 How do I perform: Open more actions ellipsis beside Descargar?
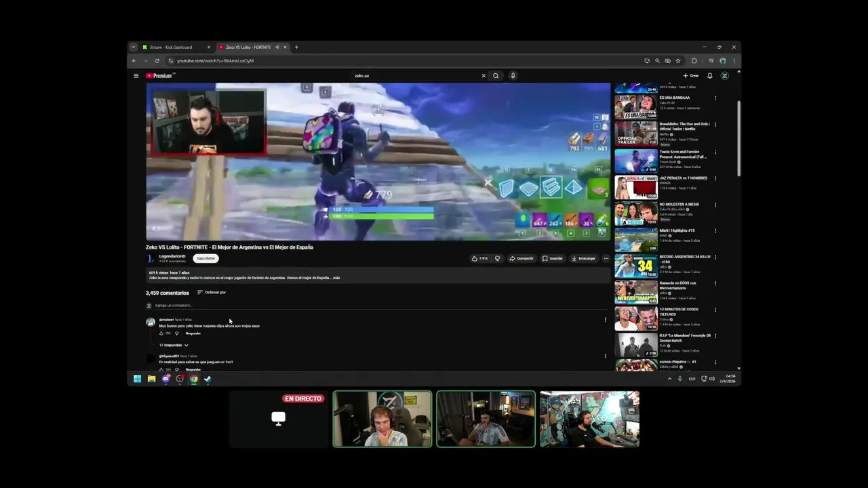coord(606,258)
